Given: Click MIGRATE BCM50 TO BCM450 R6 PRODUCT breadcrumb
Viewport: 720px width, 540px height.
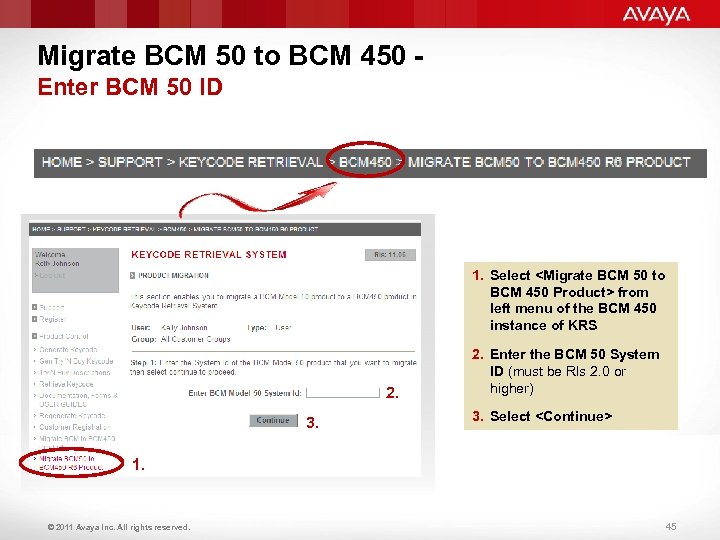Looking at the screenshot, I should pyautogui.click(x=549, y=162).
